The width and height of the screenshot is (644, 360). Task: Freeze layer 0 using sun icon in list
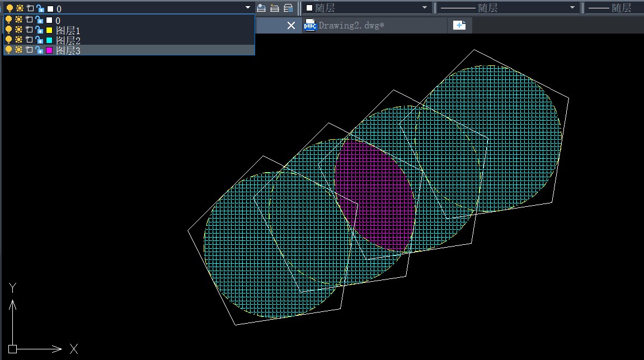tap(19, 20)
